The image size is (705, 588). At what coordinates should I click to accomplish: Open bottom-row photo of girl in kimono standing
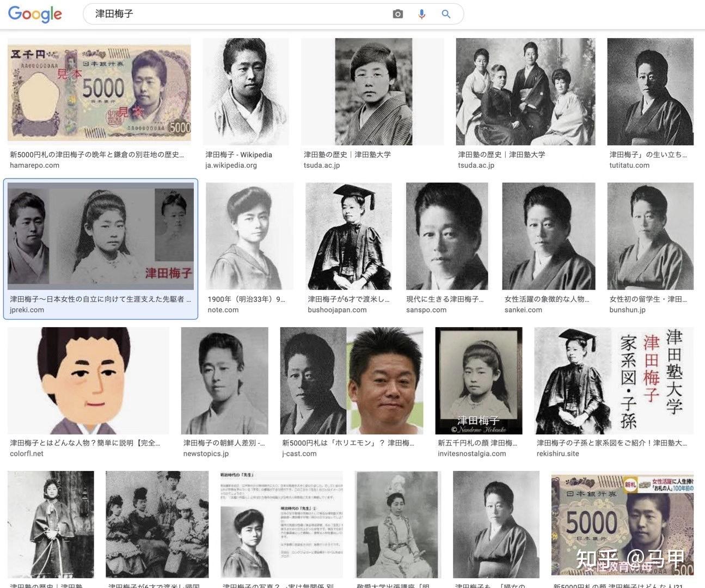(x=51, y=524)
